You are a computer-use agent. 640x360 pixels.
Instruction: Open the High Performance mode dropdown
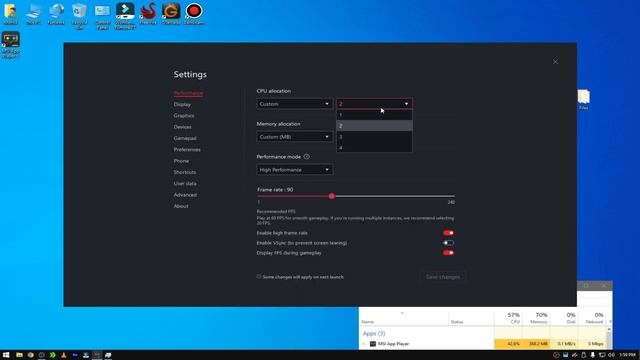[294, 169]
